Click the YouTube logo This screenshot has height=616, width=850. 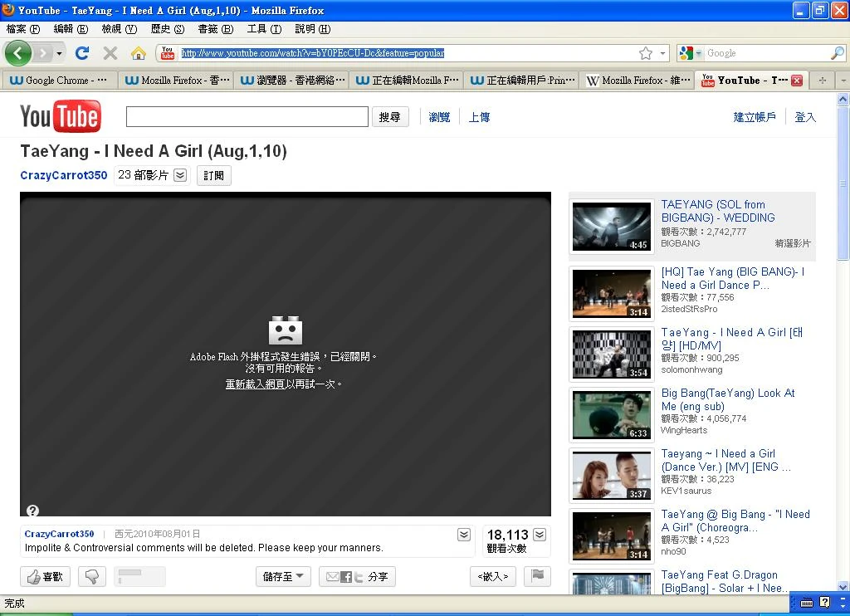pos(60,116)
